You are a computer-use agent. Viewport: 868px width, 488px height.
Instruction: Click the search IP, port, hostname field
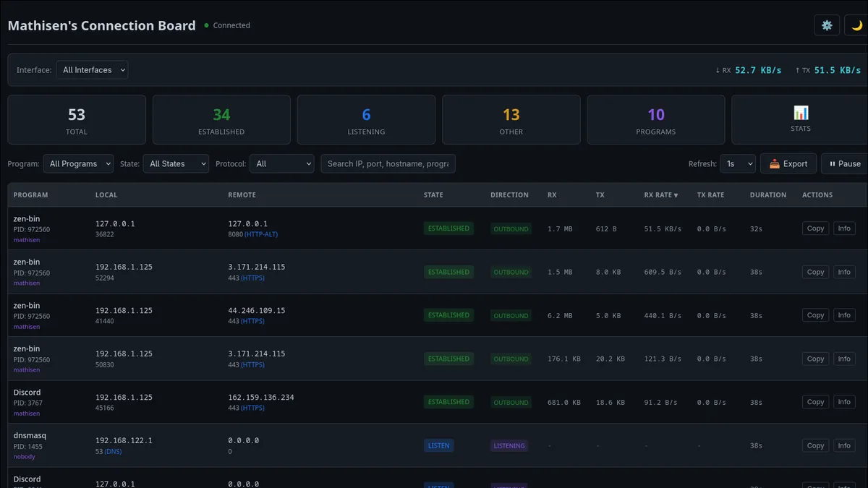tap(388, 164)
